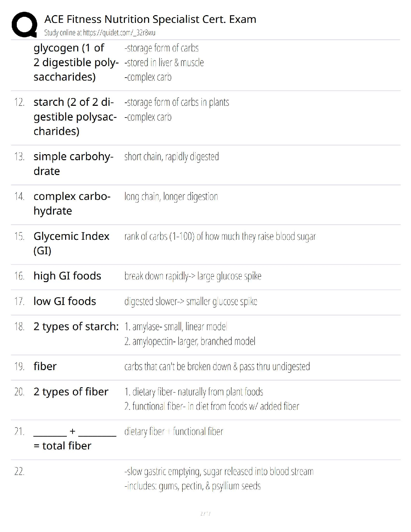The height and width of the screenshot is (532, 411).
Task: Select the '2 types of starch' term
Action: (x=76, y=326)
